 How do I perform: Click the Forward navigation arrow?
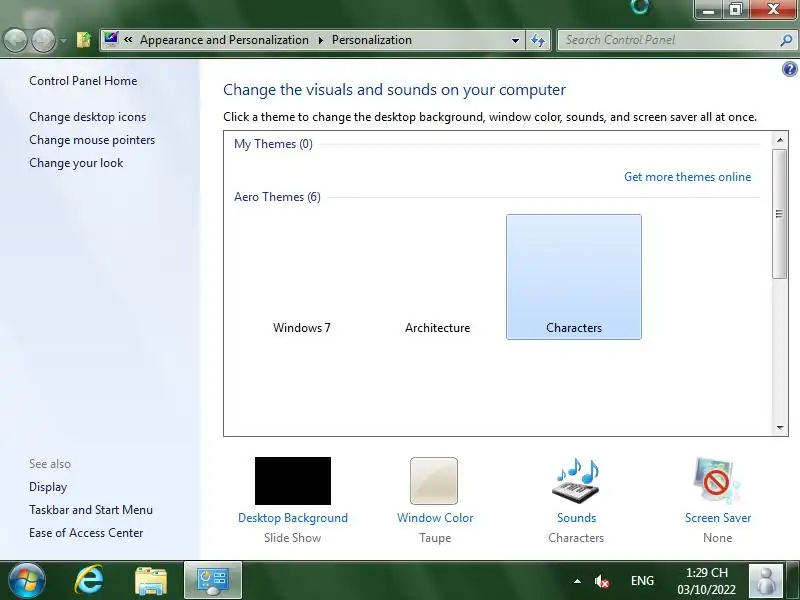click(43, 40)
